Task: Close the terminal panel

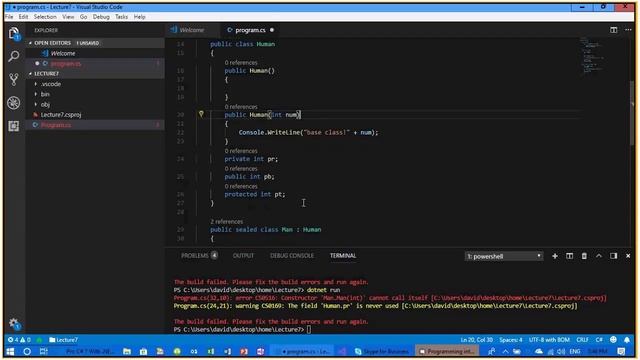Action: click(x=628, y=256)
